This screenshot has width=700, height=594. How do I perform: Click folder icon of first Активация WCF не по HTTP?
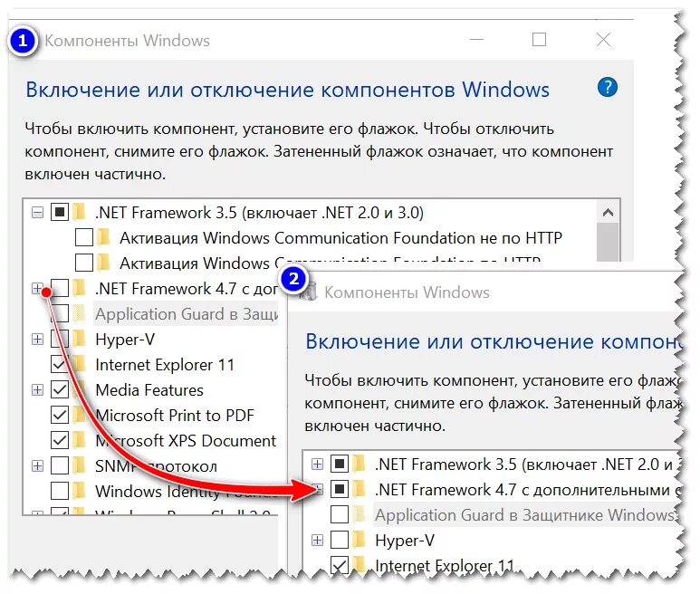pos(103,237)
